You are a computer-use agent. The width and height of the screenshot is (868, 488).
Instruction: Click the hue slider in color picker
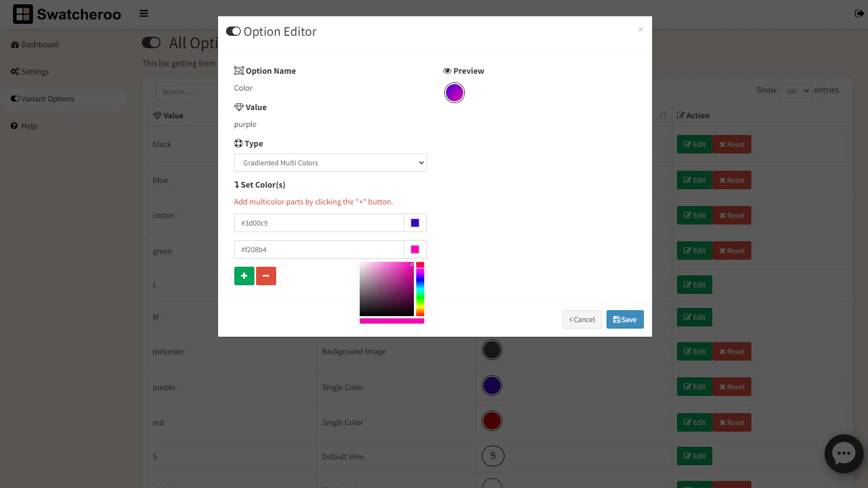(x=420, y=289)
